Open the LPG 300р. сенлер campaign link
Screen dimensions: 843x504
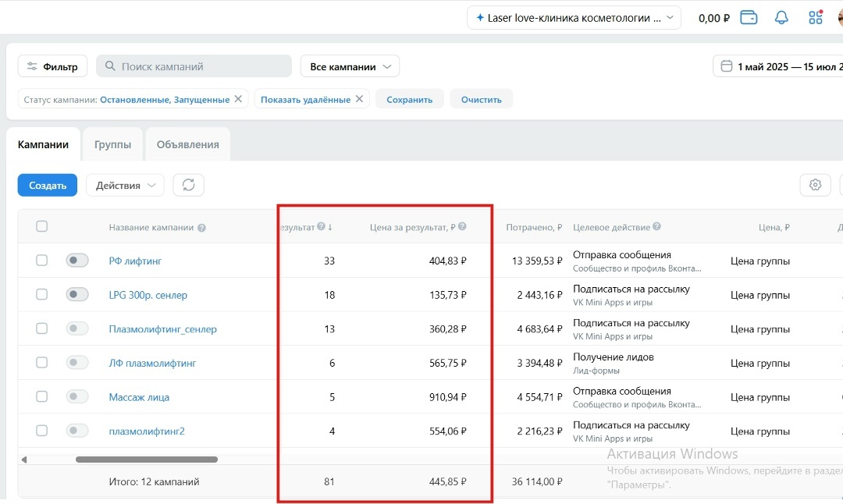(148, 295)
